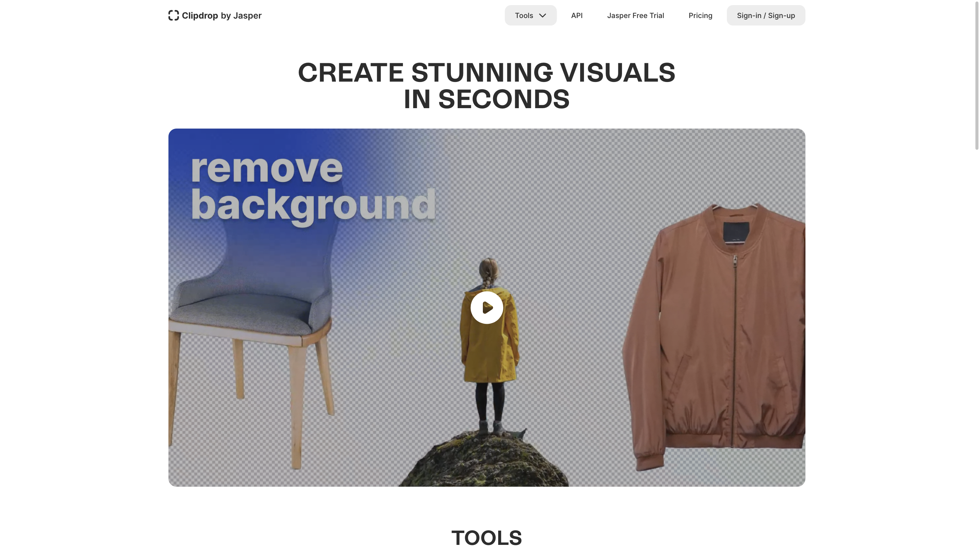Image resolution: width=980 pixels, height=551 pixels.
Task: Open the API page
Action: pyautogui.click(x=577, y=15)
